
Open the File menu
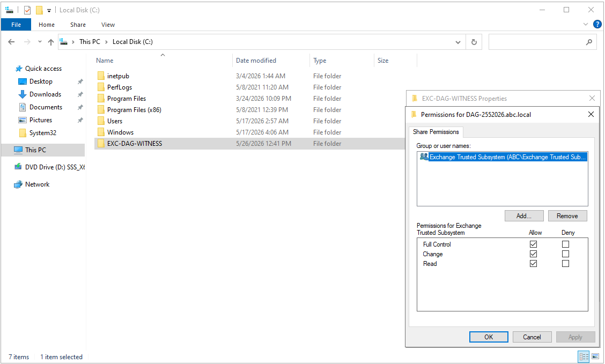click(16, 25)
